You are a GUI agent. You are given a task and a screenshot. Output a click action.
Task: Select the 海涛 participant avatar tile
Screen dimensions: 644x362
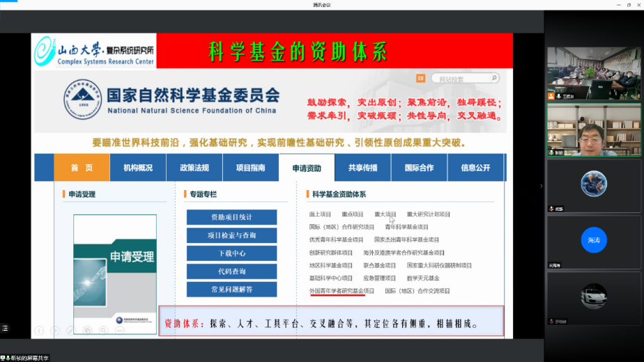593,241
